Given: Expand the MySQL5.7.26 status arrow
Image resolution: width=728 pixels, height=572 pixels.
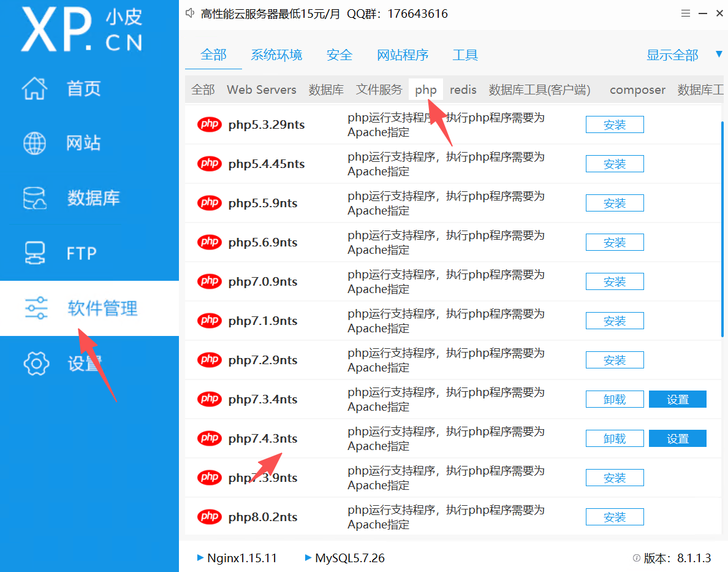Looking at the screenshot, I should [308, 558].
